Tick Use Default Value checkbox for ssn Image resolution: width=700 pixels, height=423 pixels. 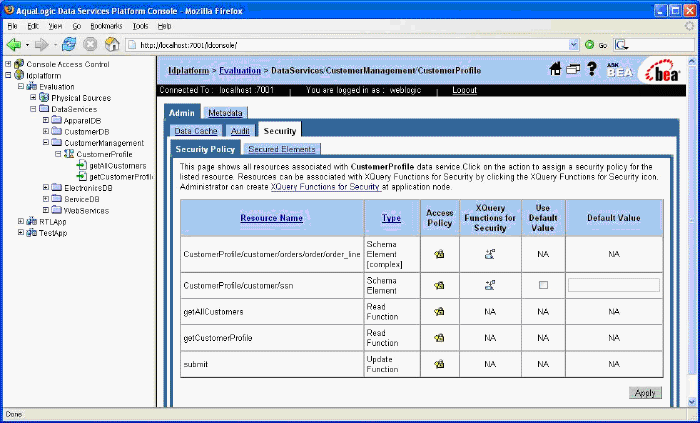(543, 285)
